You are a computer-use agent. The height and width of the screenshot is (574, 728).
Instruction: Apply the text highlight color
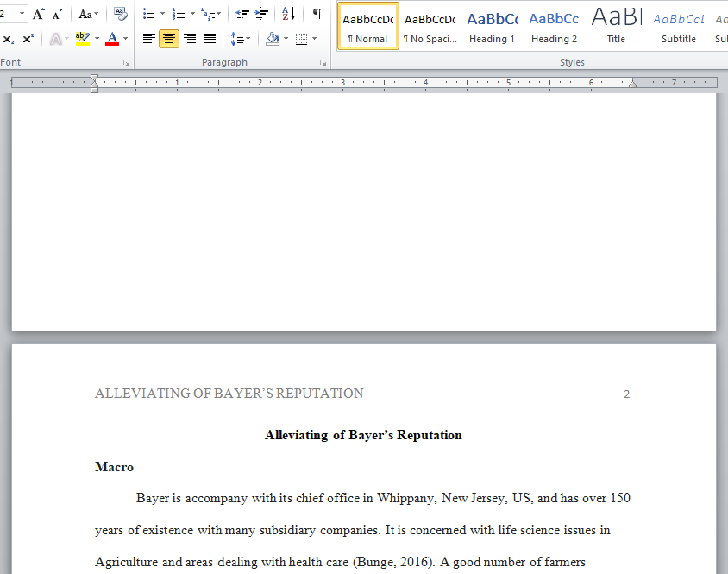[x=83, y=39]
